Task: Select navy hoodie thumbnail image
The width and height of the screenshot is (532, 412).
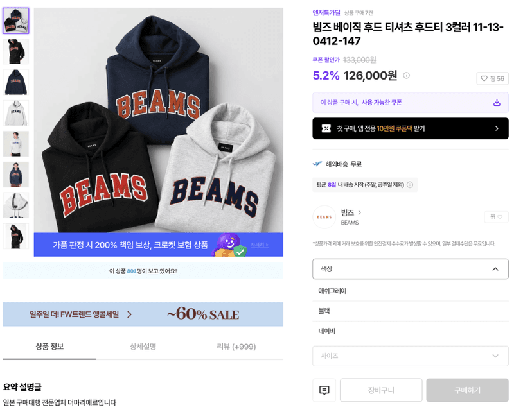Action: coord(16,82)
